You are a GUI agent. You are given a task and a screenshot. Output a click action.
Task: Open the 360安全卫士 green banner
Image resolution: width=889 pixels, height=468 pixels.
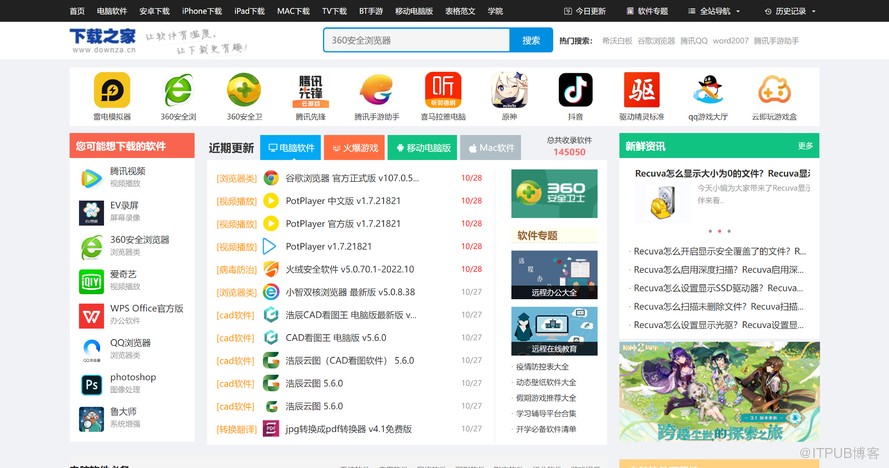pyautogui.click(x=554, y=193)
